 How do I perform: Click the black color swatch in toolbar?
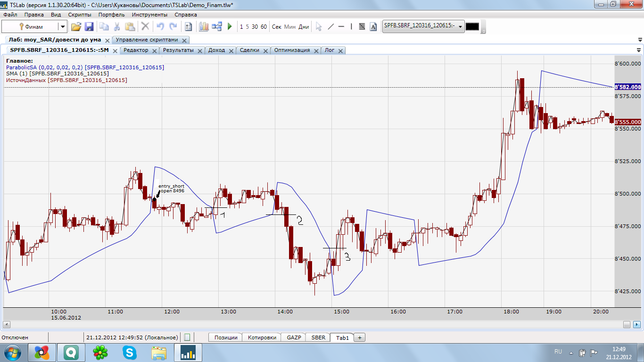pos(472,27)
